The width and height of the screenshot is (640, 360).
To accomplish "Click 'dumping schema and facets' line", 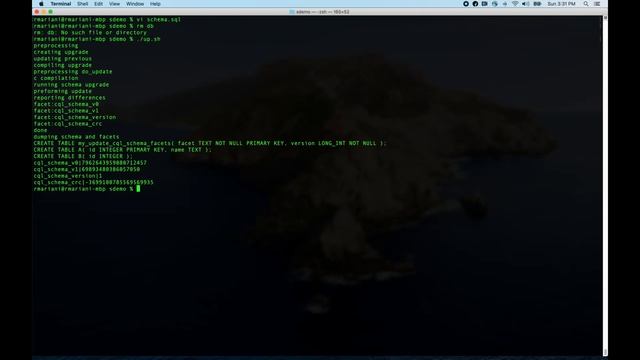I will pyautogui.click(x=76, y=137).
